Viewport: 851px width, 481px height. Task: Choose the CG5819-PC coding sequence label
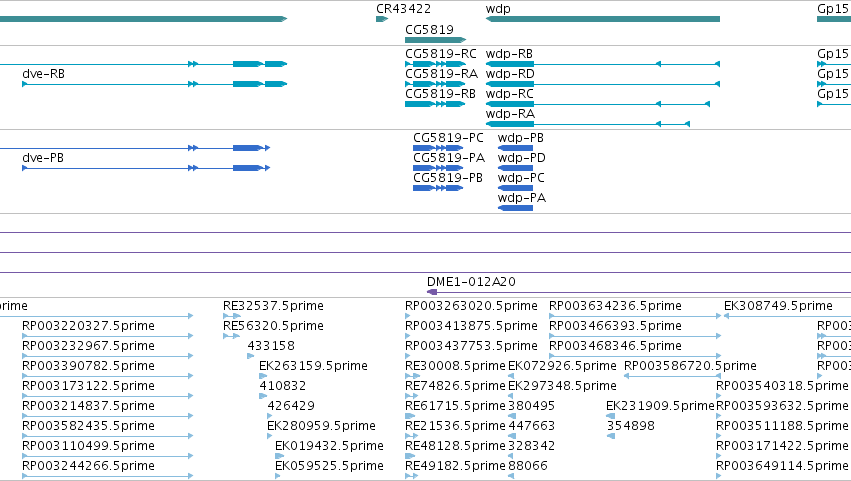pos(448,137)
